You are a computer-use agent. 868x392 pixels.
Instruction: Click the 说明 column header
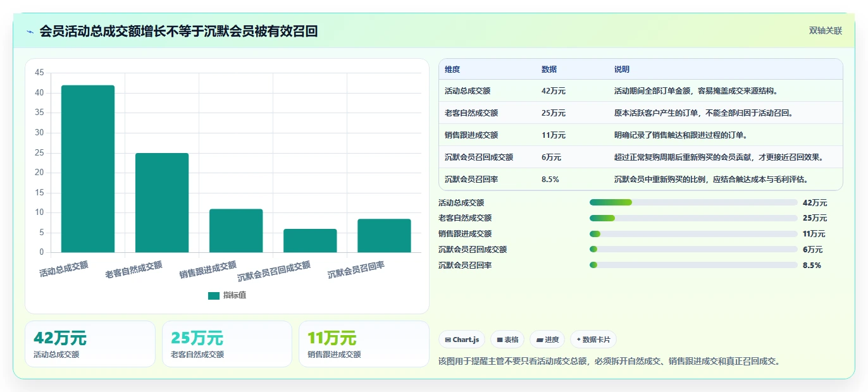pyautogui.click(x=622, y=70)
